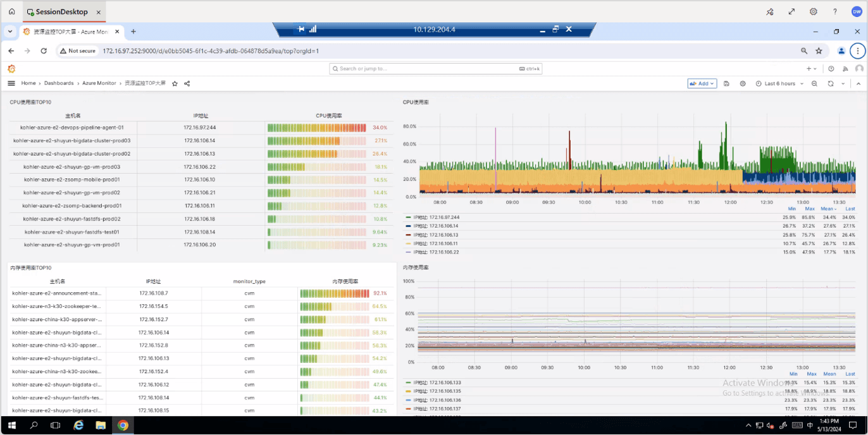Navigate to Azure Monitor breadcrumb
The image size is (868, 435).
coord(98,83)
